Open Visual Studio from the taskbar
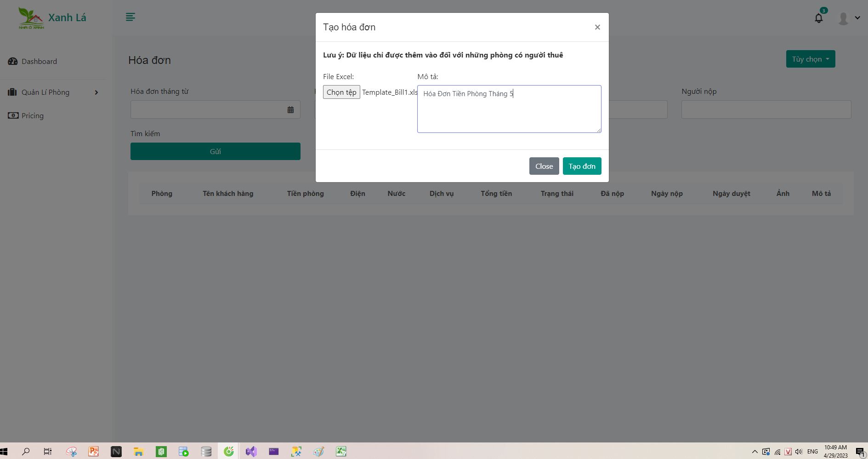Viewport: 868px width, 459px height. (x=251, y=452)
